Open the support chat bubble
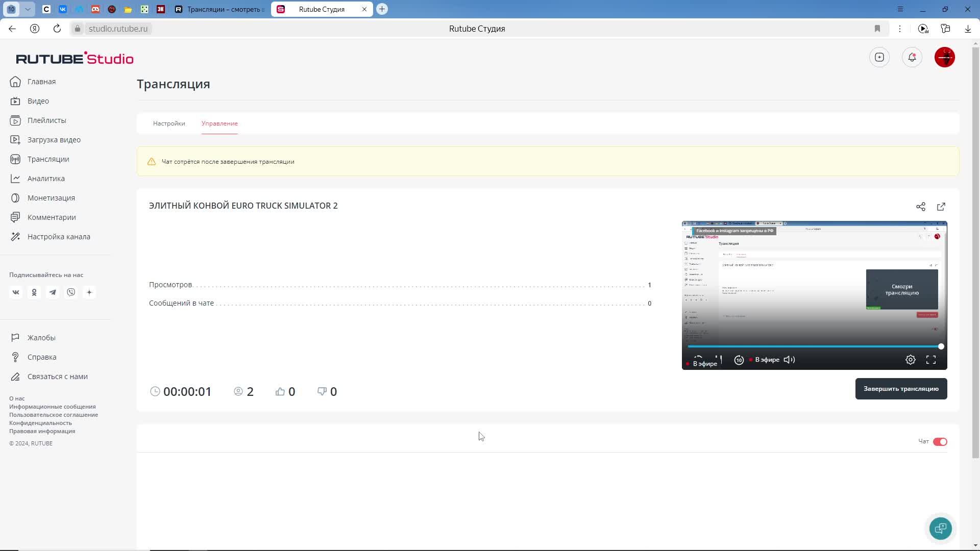The height and width of the screenshot is (551, 980). (941, 529)
